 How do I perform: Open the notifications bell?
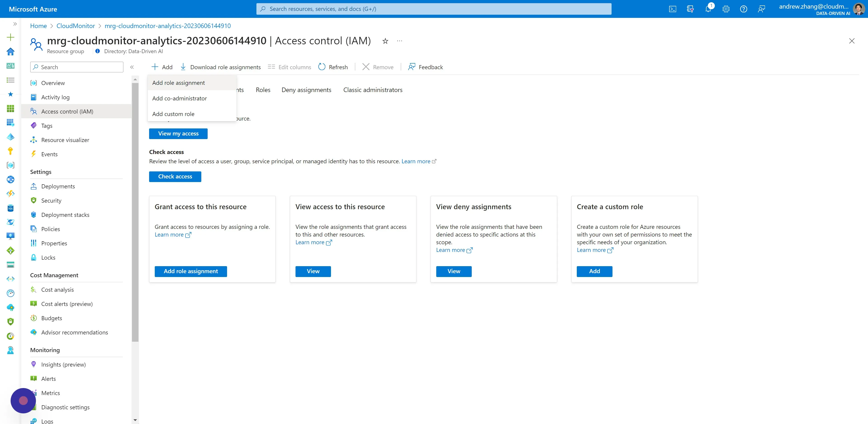click(x=708, y=9)
